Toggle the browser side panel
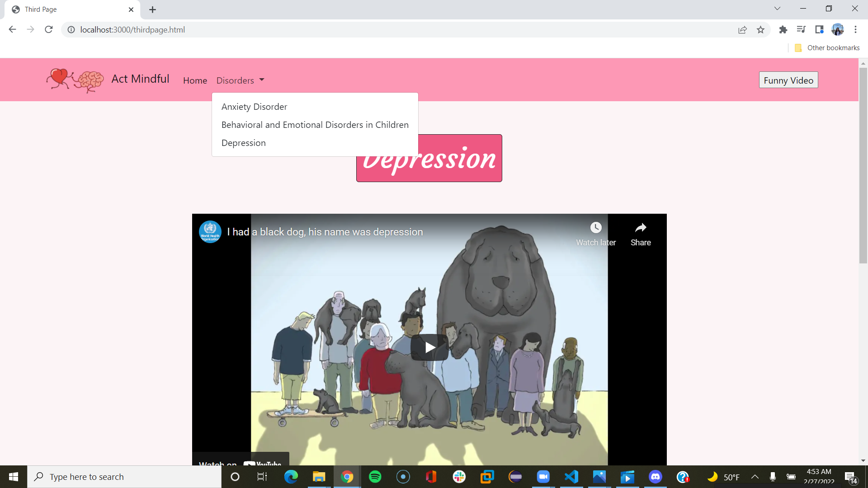This screenshot has height=488, width=868. 819,30
